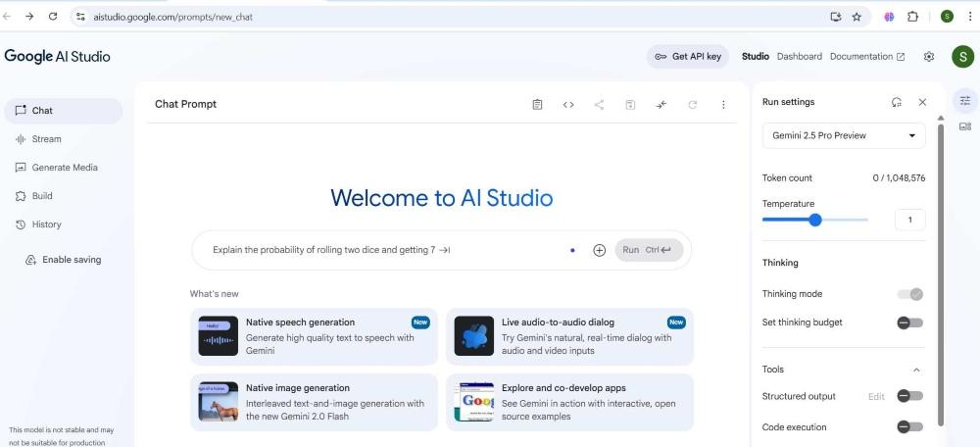Open Chat Prompt more options menu
This screenshot has height=447, width=980.
click(723, 105)
